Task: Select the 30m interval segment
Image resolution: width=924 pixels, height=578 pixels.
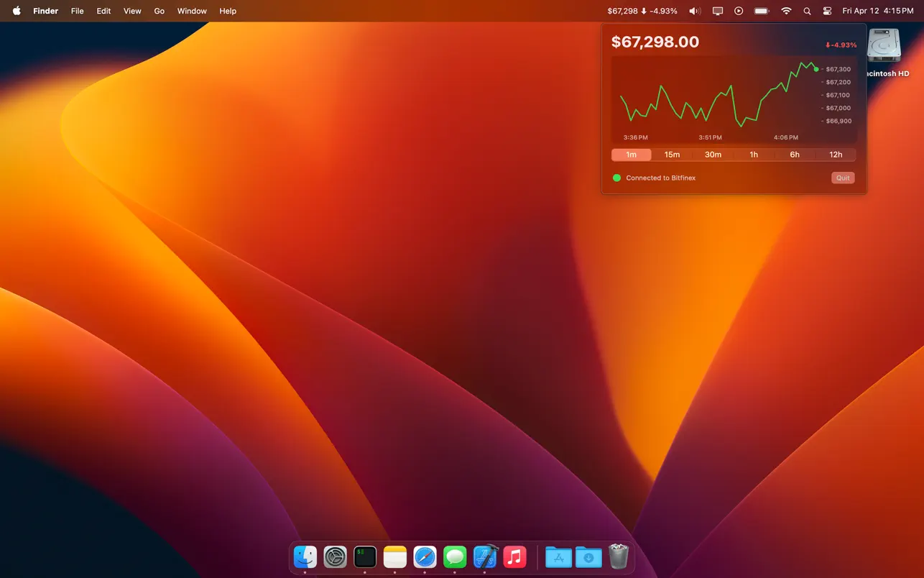Action: click(x=713, y=155)
